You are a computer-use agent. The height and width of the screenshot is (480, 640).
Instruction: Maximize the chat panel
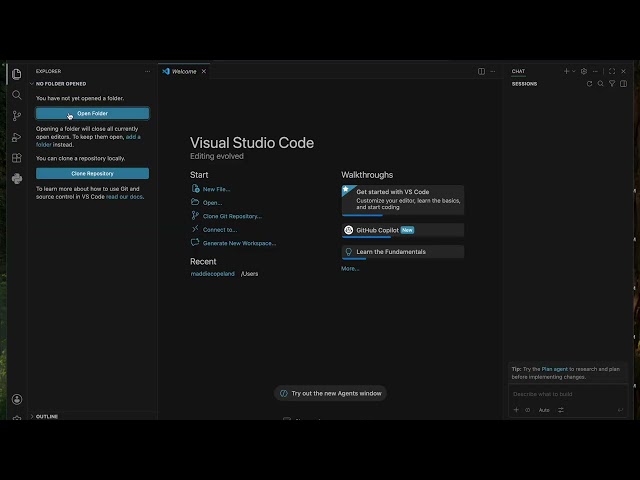click(612, 71)
